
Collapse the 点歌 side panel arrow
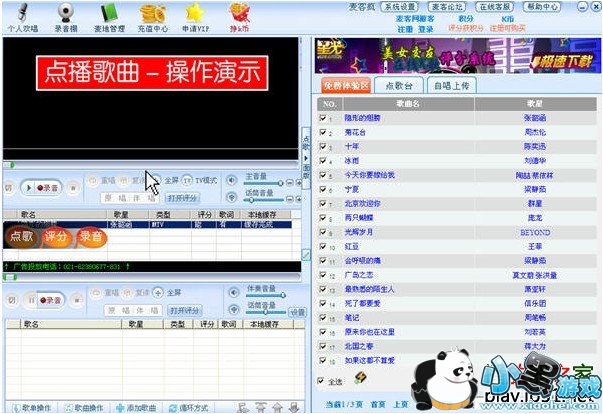306,158
